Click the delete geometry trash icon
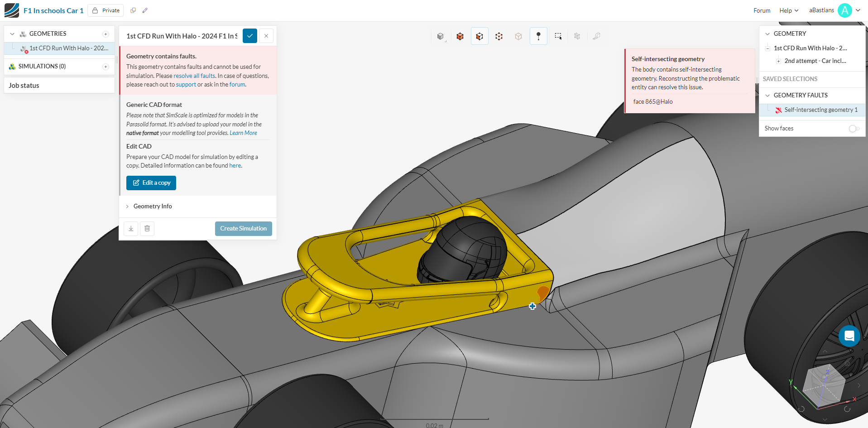This screenshot has width=868, height=428. click(x=147, y=228)
